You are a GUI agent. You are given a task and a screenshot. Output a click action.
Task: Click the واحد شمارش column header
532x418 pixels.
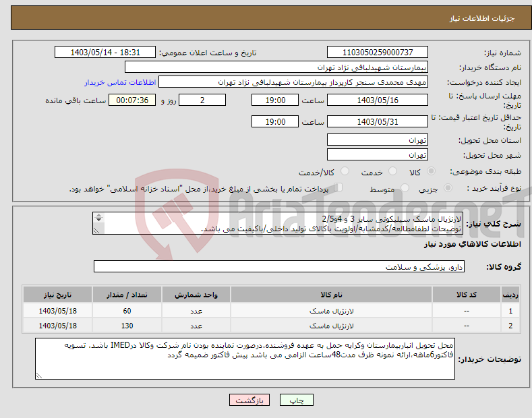(x=196, y=295)
